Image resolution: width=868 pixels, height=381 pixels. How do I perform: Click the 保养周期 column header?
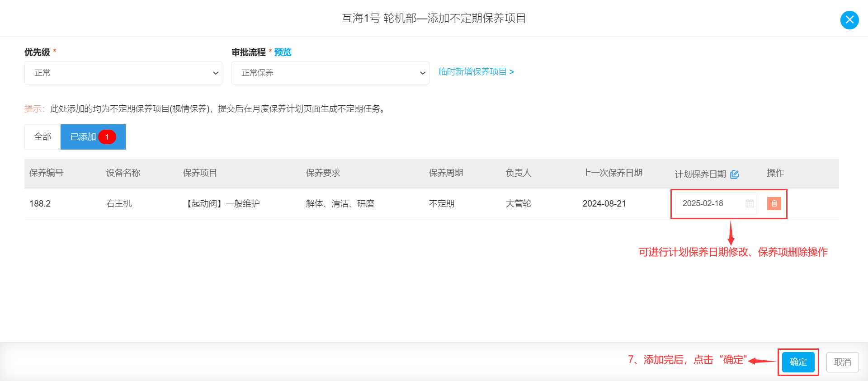click(x=446, y=173)
